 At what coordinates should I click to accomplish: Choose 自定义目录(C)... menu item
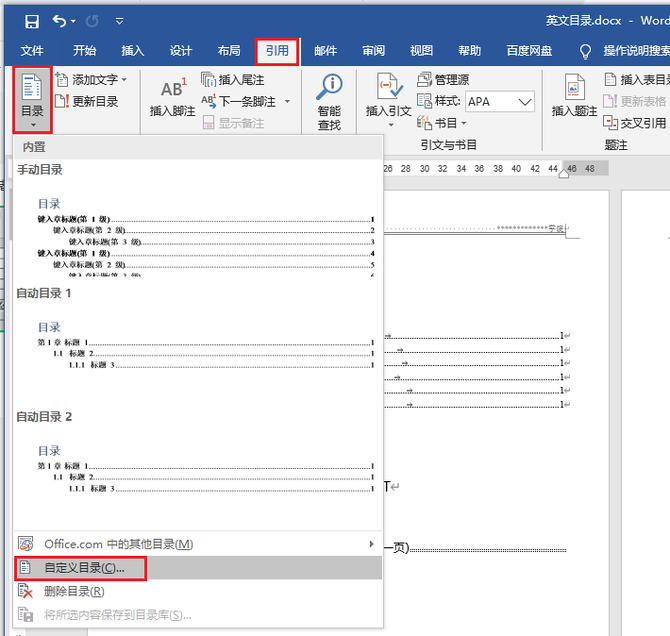[198, 568]
